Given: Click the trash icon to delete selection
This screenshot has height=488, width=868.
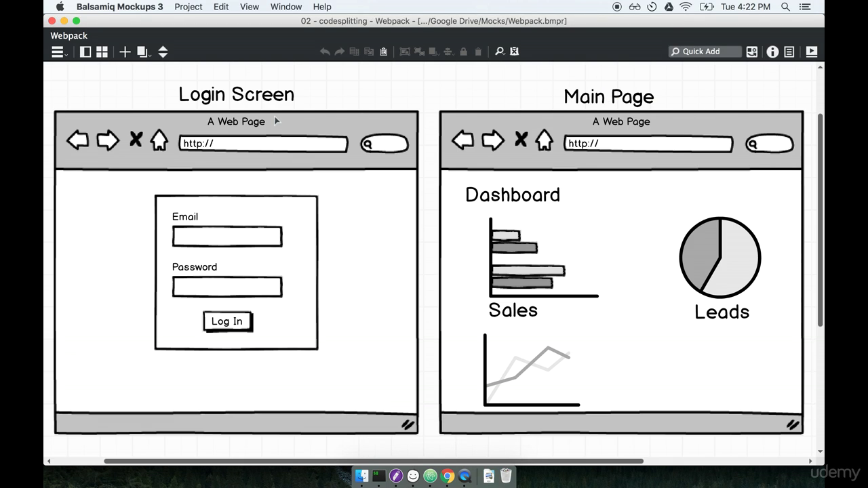Looking at the screenshot, I should pyautogui.click(x=478, y=52).
